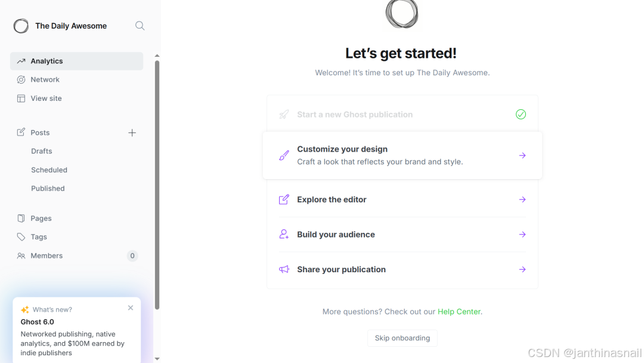
Task: Open the search magnifier icon
Action: [x=140, y=26]
